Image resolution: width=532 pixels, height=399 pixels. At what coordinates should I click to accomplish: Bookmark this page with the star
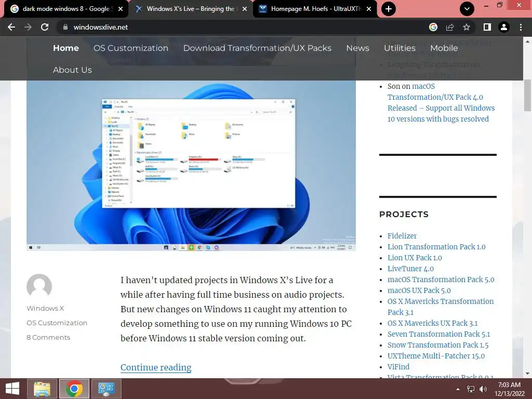pyautogui.click(x=467, y=27)
